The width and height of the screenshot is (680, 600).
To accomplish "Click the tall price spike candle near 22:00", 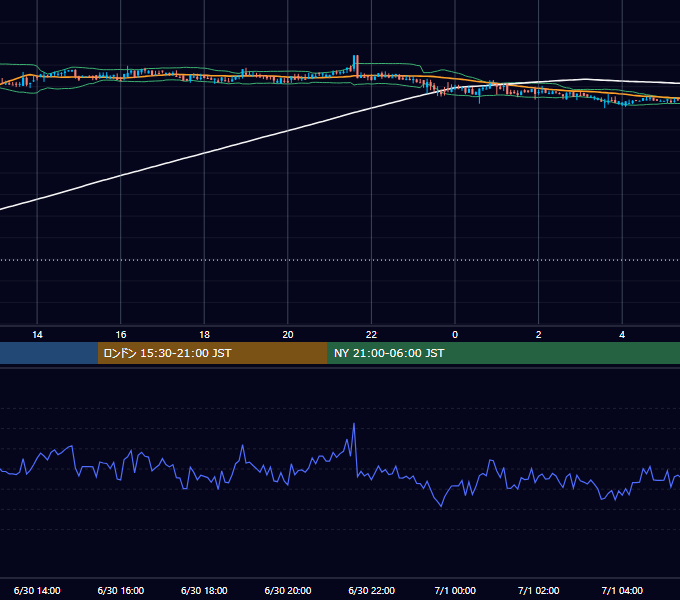I will pos(356,66).
